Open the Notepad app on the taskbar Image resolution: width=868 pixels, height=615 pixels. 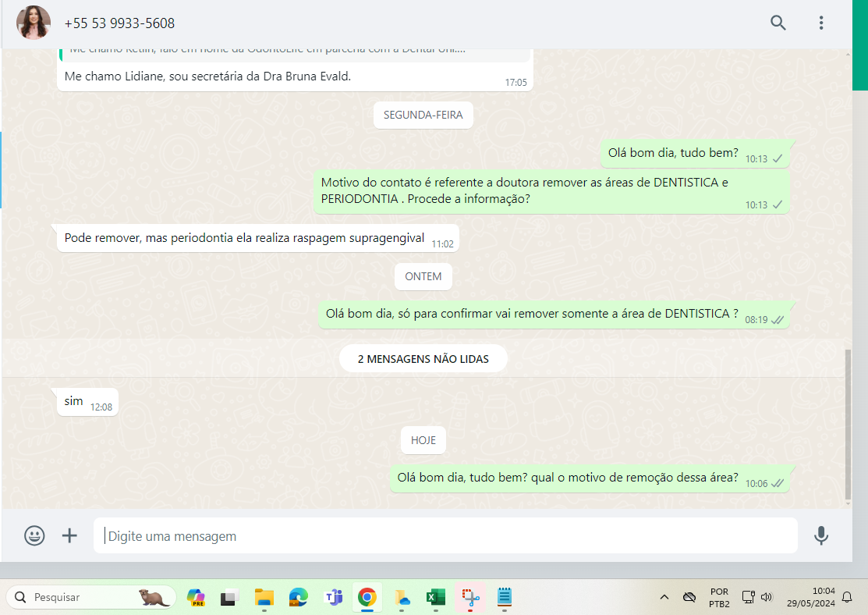coord(505,597)
